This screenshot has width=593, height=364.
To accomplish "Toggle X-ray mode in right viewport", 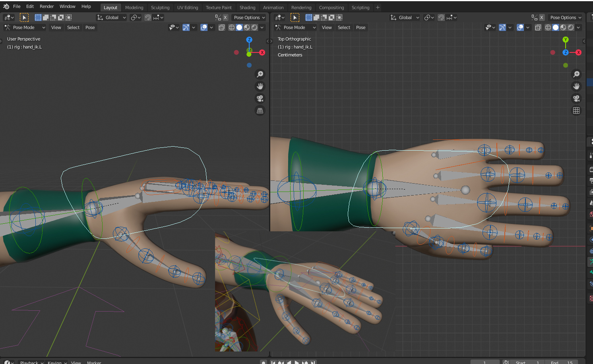I will tap(538, 27).
